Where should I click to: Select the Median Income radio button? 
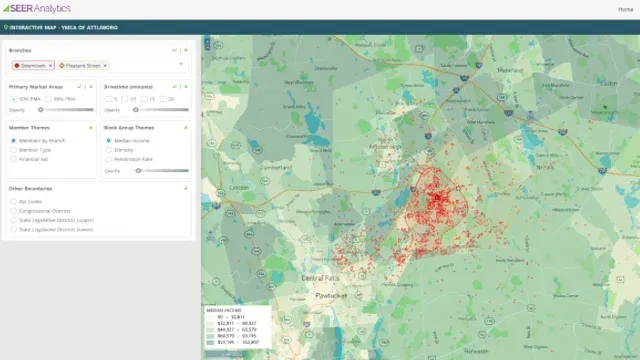(109, 140)
